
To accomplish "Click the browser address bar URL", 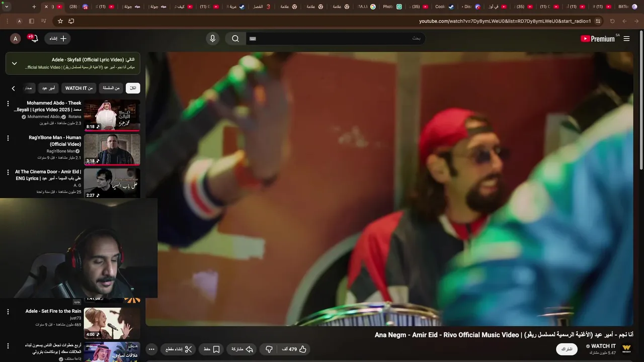I will 505,21.
